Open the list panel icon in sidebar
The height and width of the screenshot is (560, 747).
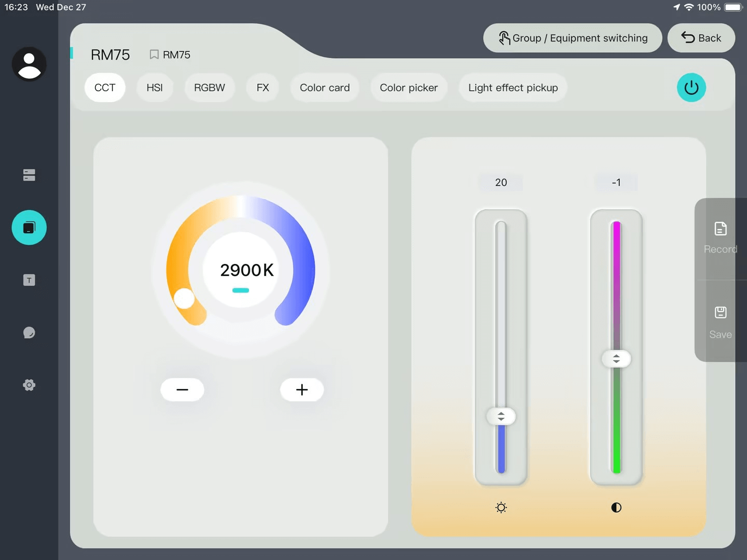click(x=29, y=175)
